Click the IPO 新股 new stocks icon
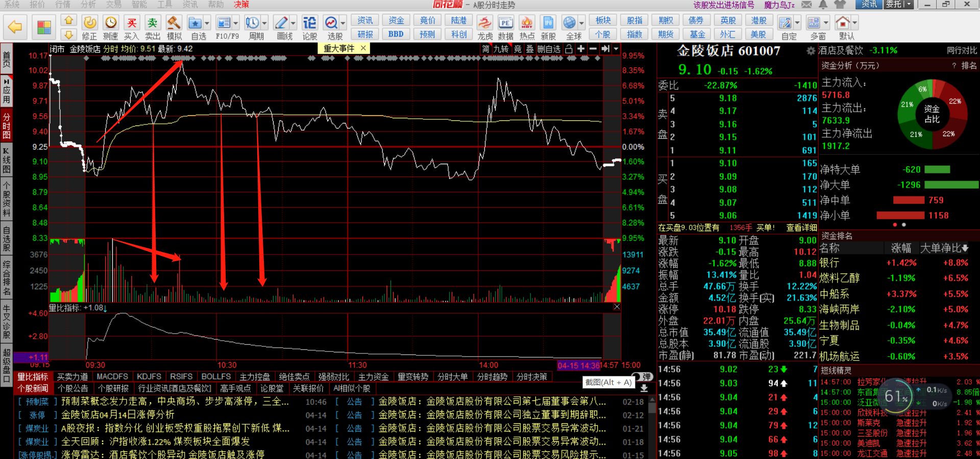Image resolution: width=980 pixels, height=459 pixels. pyautogui.click(x=548, y=23)
